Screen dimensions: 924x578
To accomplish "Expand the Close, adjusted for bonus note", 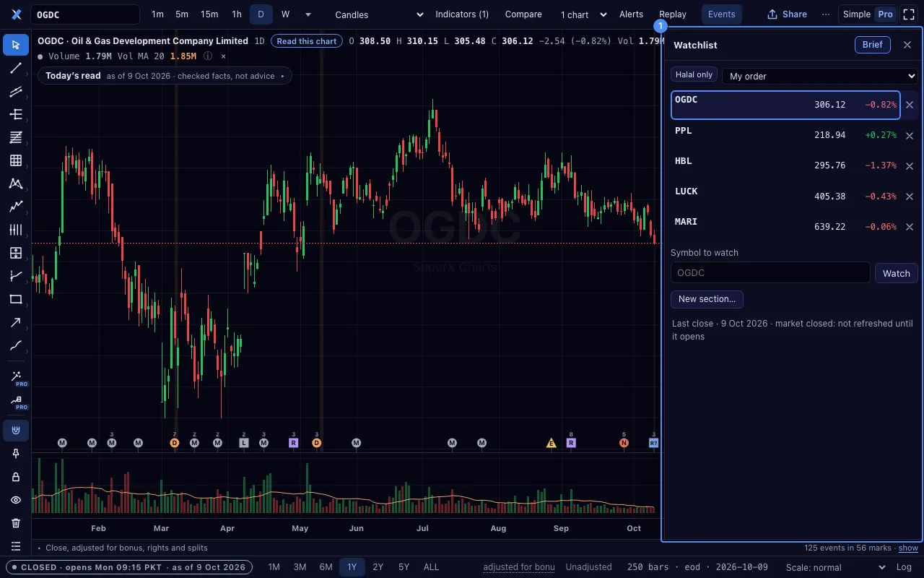I will click(123, 548).
